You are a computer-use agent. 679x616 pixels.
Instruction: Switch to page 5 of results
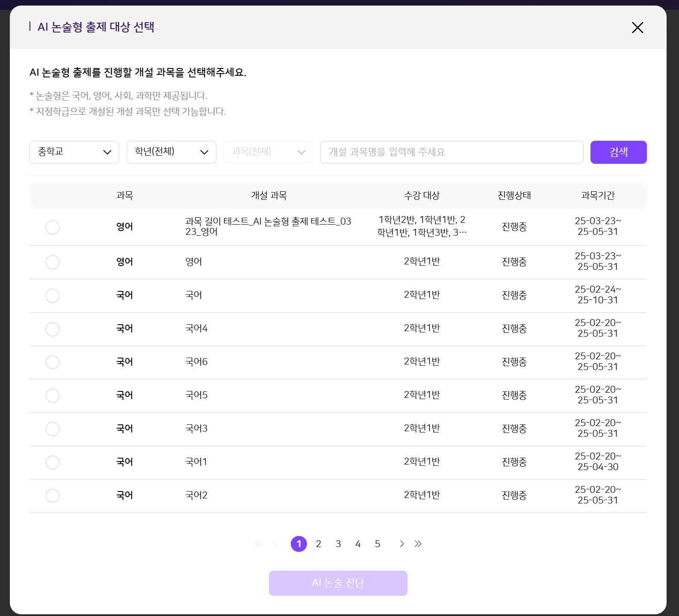378,544
